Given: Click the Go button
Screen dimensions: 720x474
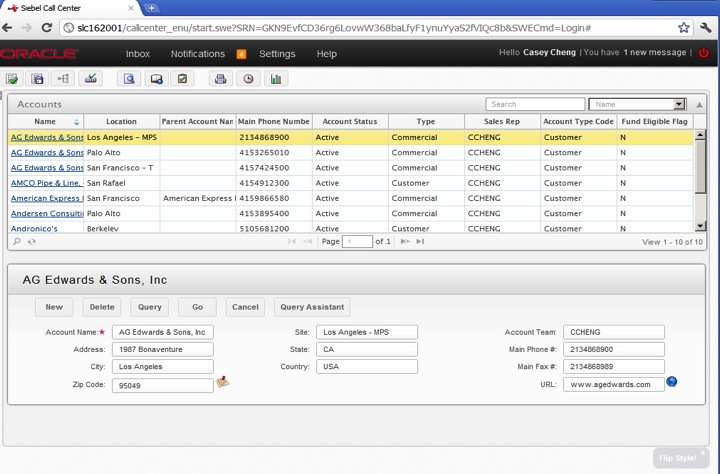Looking at the screenshot, I should point(197,307).
